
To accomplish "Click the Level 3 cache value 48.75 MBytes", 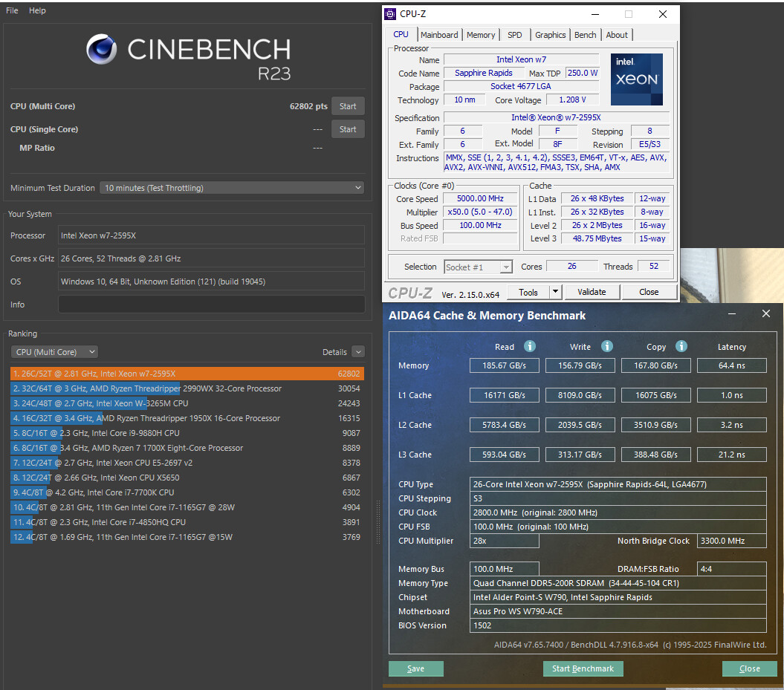I will tap(597, 239).
